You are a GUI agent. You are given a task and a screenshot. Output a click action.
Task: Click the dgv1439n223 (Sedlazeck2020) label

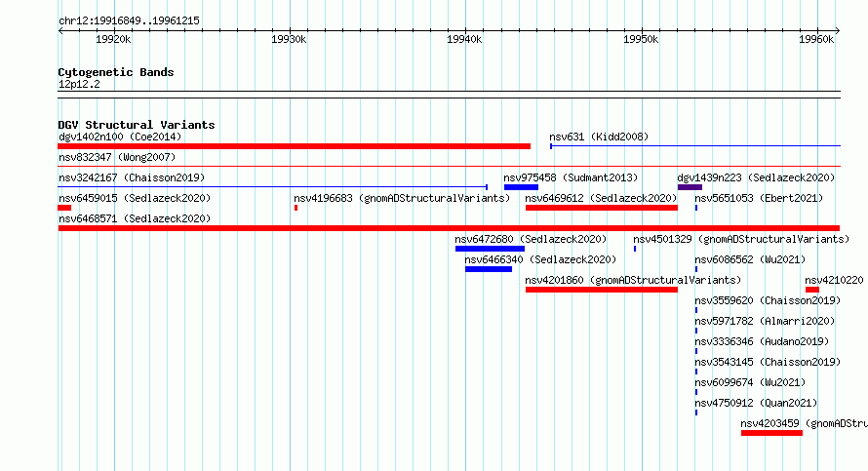(x=756, y=177)
